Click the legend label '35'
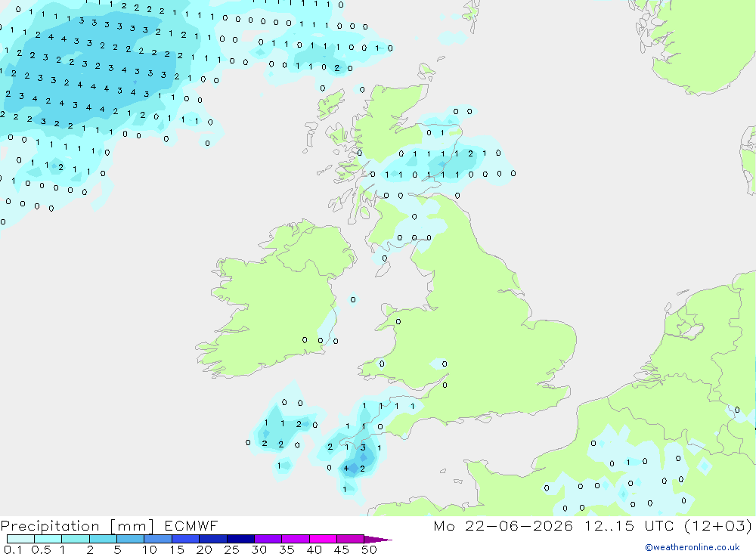 [287, 549]
